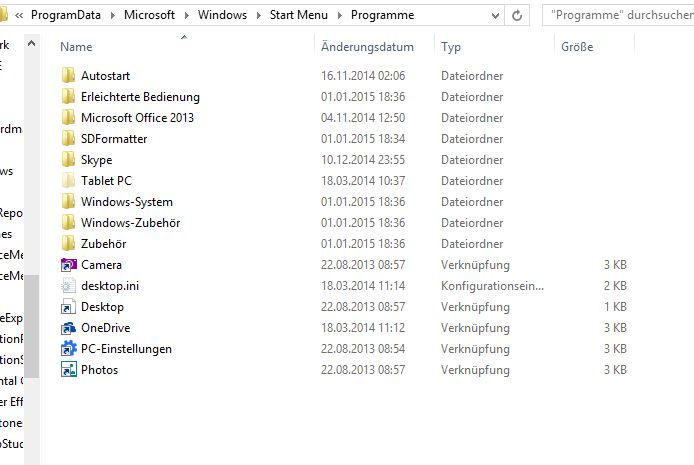This screenshot has height=465, width=694.
Task: Select the Windows-Zubehör folder icon
Action: (x=68, y=223)
